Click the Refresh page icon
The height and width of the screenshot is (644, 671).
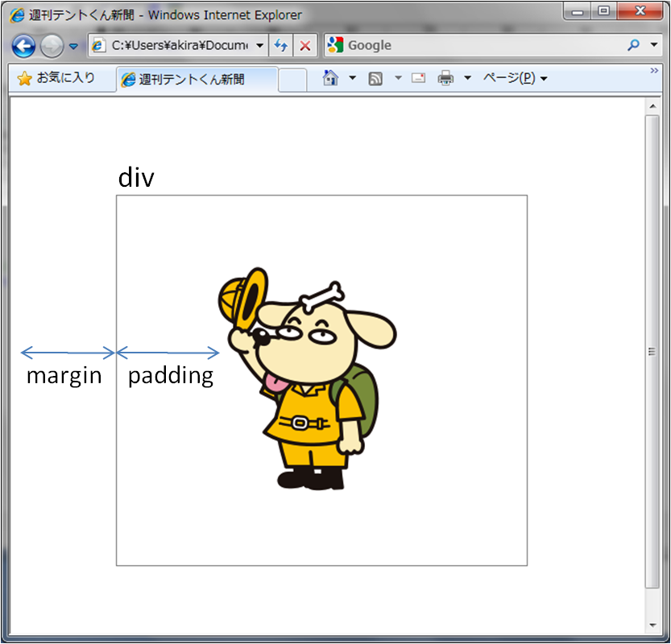coord(280,45)
